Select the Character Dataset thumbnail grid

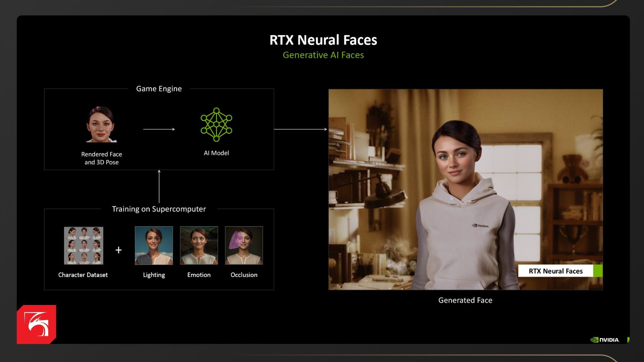point(84,245)
